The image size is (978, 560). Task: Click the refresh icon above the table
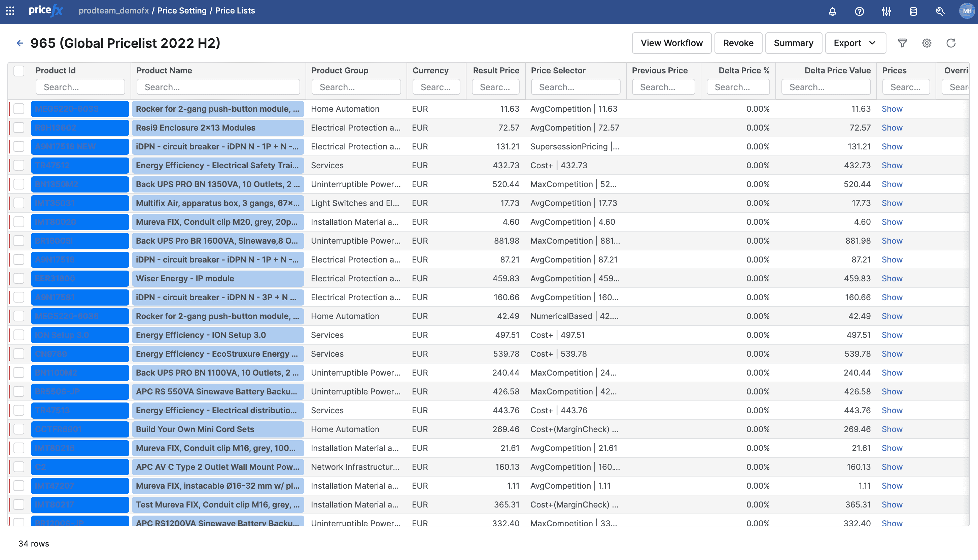[951, 43]
